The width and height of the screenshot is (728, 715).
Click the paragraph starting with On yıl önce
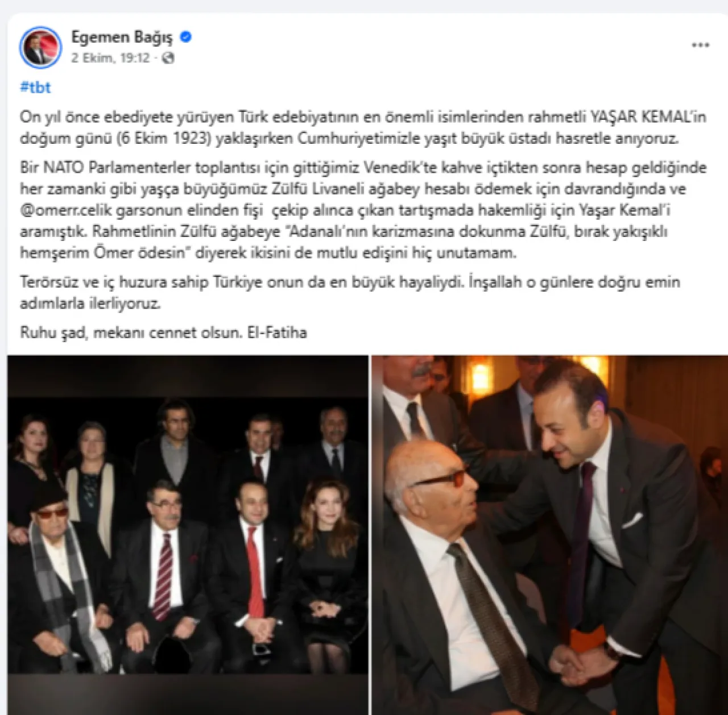363,127
